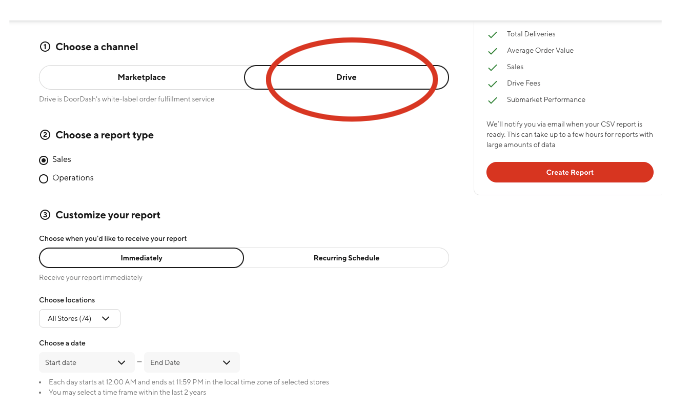
Task: Click the step 1 circled number icon
Action: point(44,47)
